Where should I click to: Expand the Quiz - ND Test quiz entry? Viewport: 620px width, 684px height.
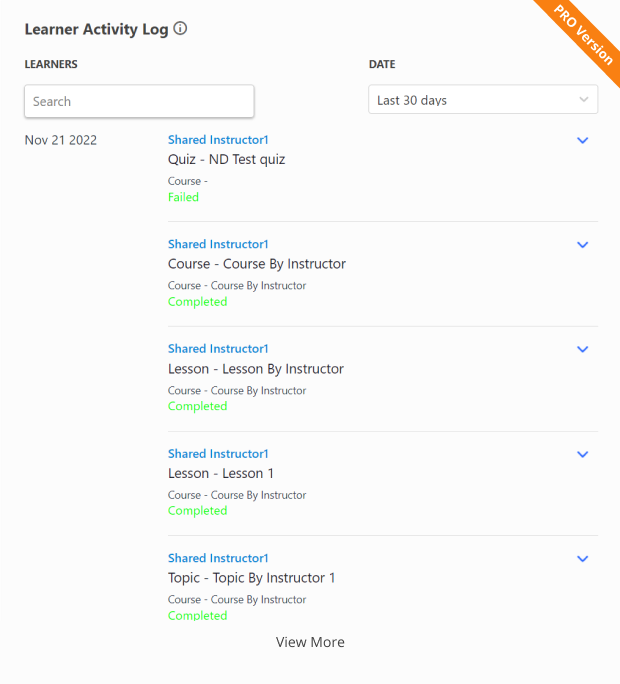pos(583,141)
